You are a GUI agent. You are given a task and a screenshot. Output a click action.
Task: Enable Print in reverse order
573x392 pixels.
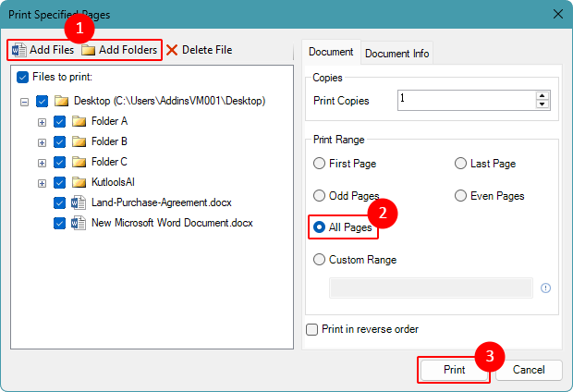click(311, 329)
